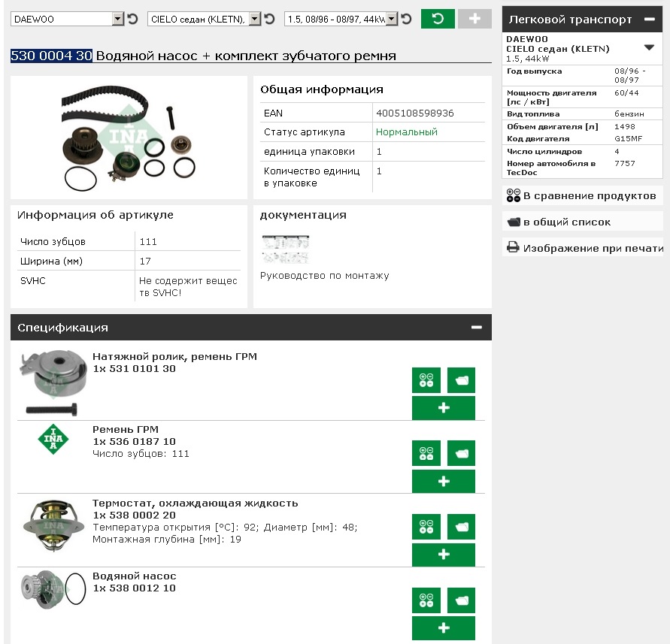Click Термостат, охлаждающая жидкость title
This screenshot has height=644, width=670.
point(196,503)
